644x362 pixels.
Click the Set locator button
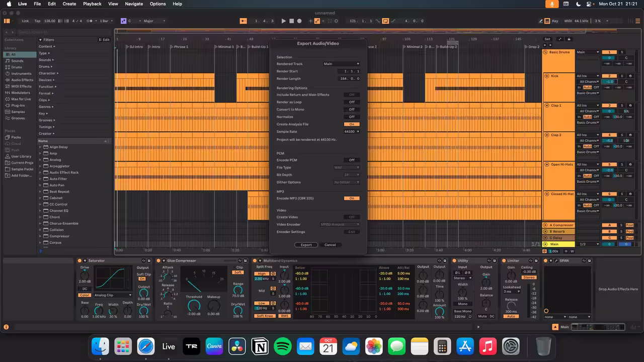click(547, 39)
